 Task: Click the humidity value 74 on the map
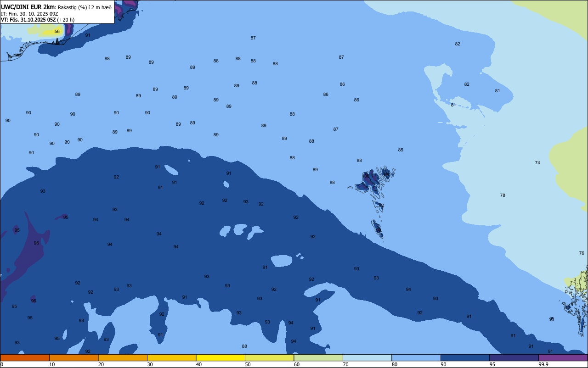click(x=537, y=163)
